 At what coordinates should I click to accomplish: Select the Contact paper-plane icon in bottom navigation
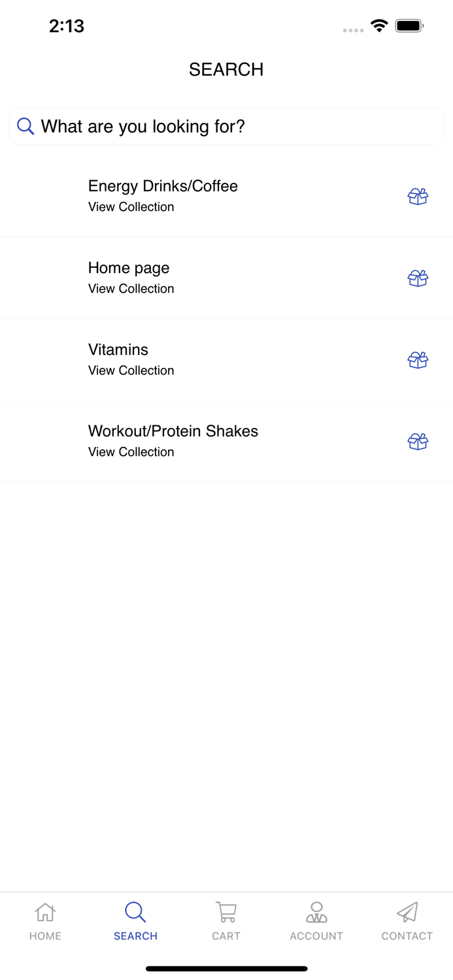tap(407, 911)
